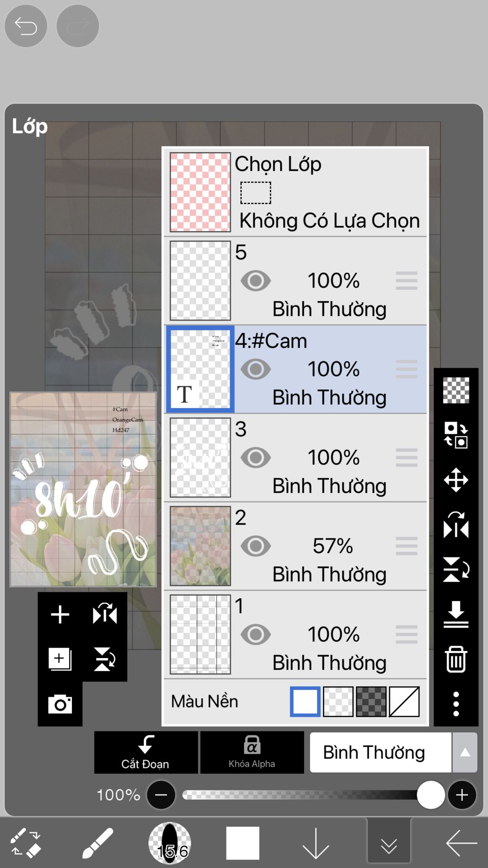Viewport: 488px width, 868px height.
Task: Open camera import icon
Action: coord(60,704)
